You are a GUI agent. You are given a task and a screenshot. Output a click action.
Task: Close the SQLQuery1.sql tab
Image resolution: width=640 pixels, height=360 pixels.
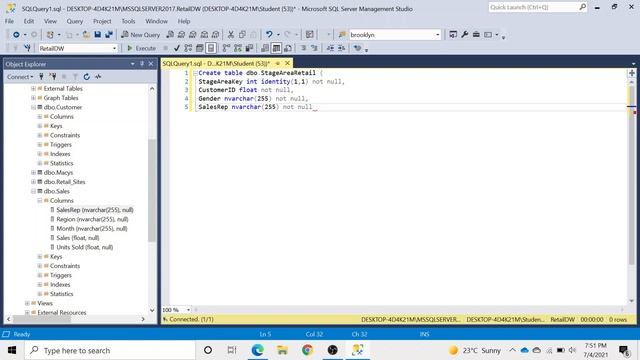pos(287,63)
